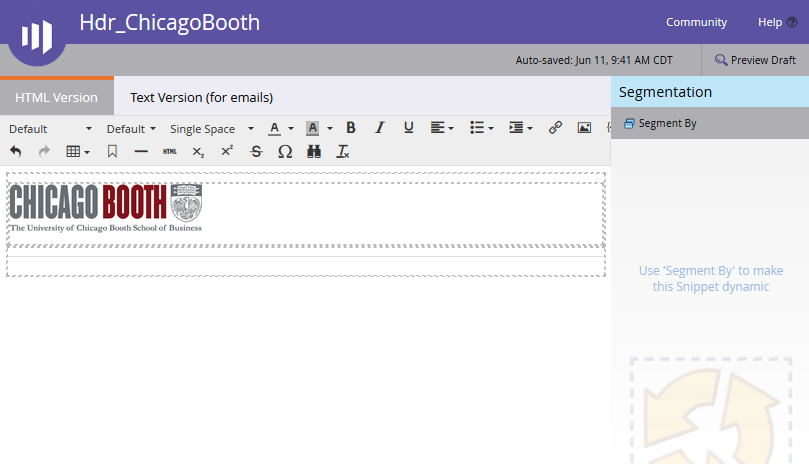Insert an image with the image icon

click(584, 127)
